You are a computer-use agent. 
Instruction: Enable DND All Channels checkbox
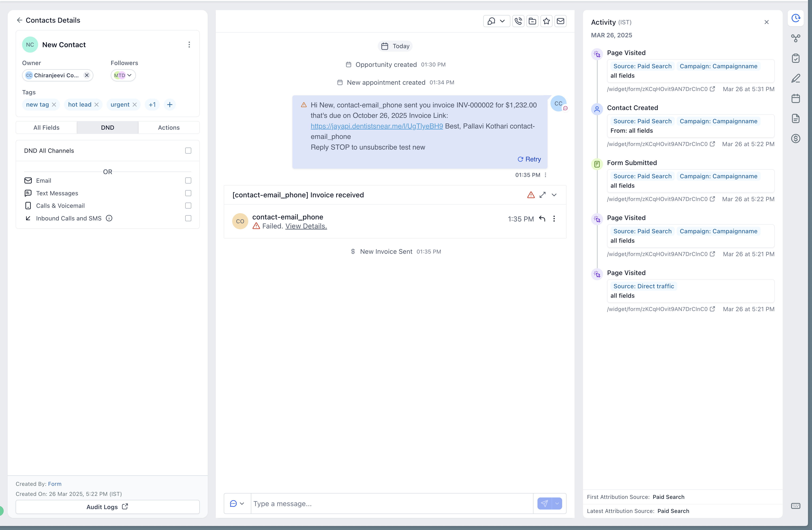[188, 151]
